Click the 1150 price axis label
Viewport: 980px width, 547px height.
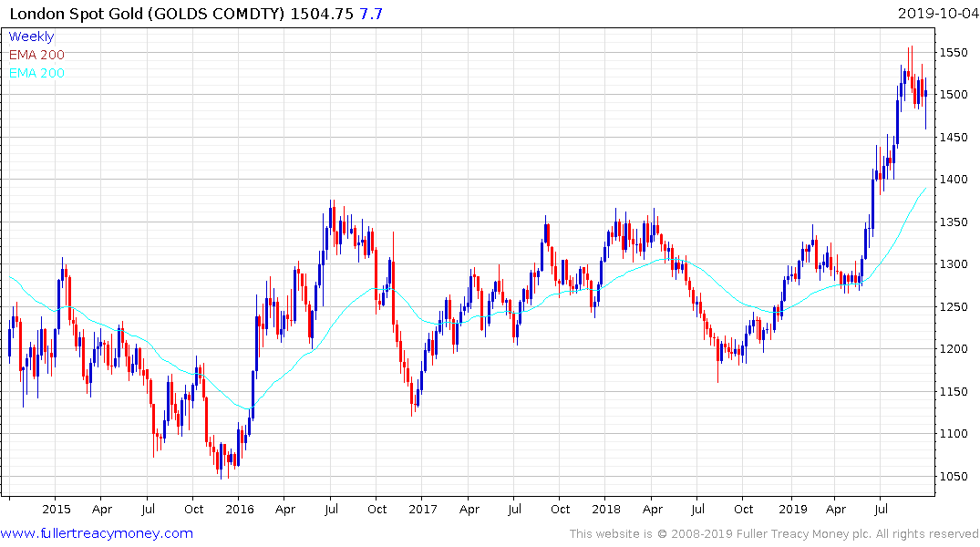pyautogui.click(x=954, y=391)
